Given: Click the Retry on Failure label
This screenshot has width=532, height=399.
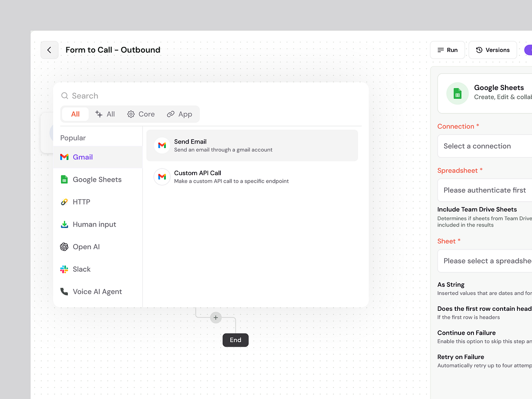Looking at the screenshot, I should (461, 357).
